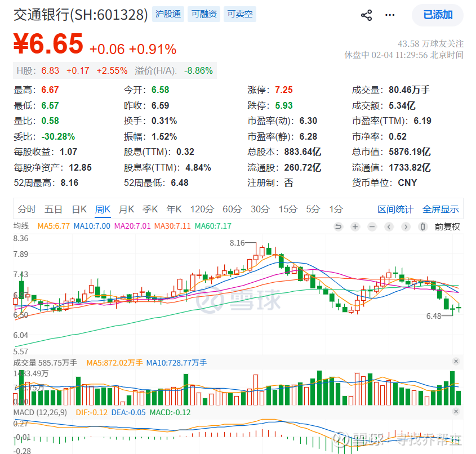Click the 溢价(H/A) value -8.86%
Image resolution: width=476 pixels, height=454 pixels.
198,71
